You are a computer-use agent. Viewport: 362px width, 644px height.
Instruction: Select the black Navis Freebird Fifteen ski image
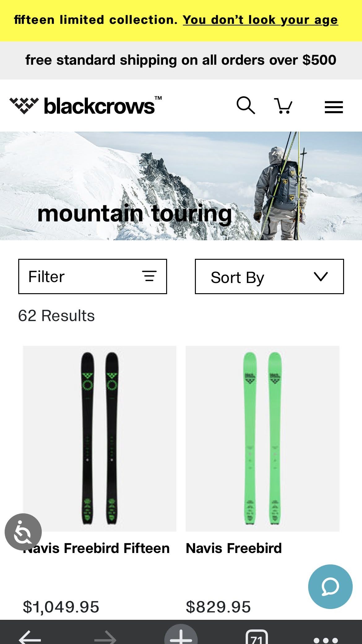click(x=100, y=438)
